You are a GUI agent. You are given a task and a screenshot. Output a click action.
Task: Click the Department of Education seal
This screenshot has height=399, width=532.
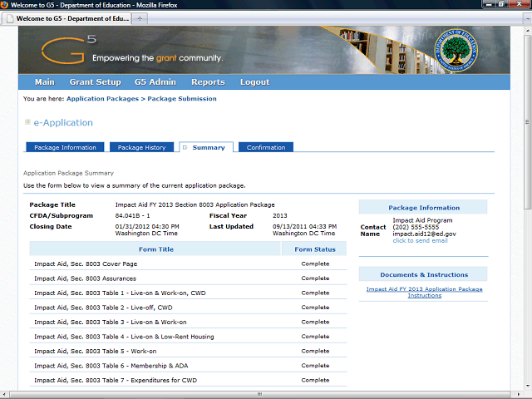tap(457, 51)
